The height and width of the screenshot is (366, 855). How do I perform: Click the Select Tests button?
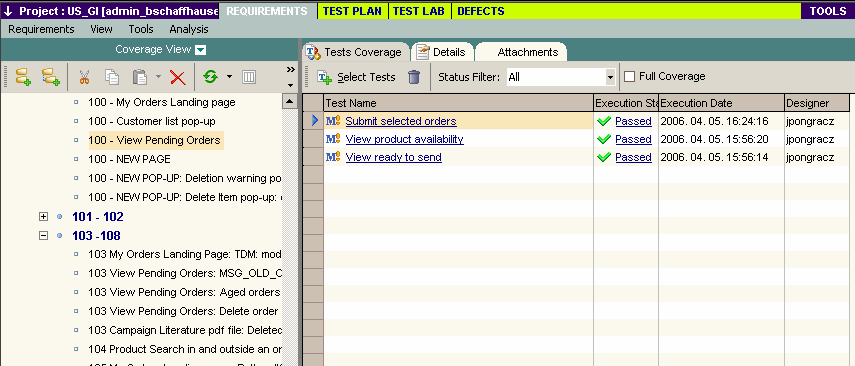click(357, 77)
